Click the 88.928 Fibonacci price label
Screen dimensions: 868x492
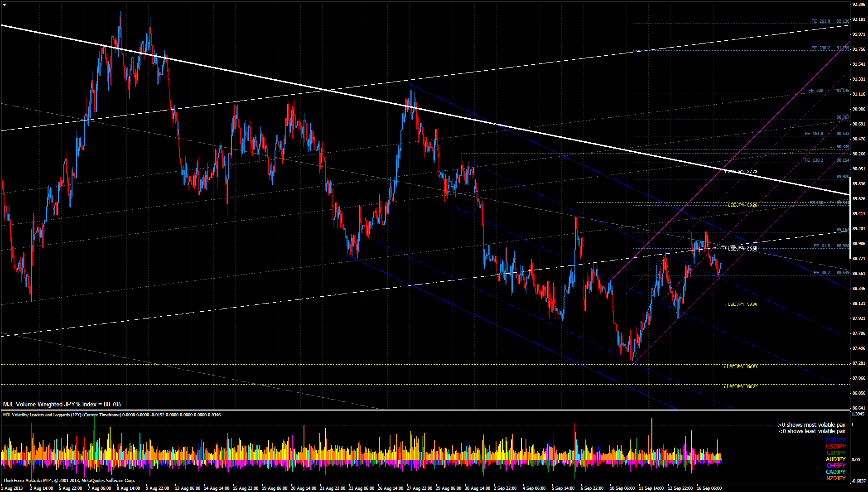843,246
